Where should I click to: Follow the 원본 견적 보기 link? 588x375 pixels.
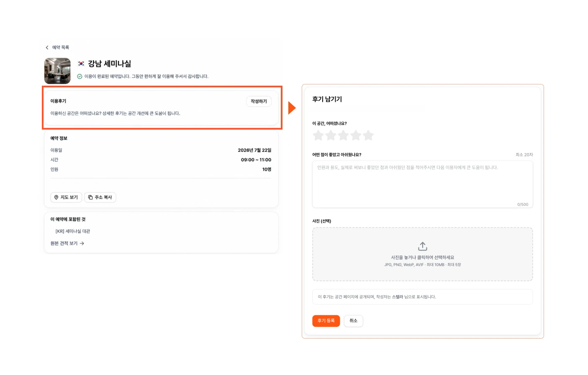pos(67,243)
